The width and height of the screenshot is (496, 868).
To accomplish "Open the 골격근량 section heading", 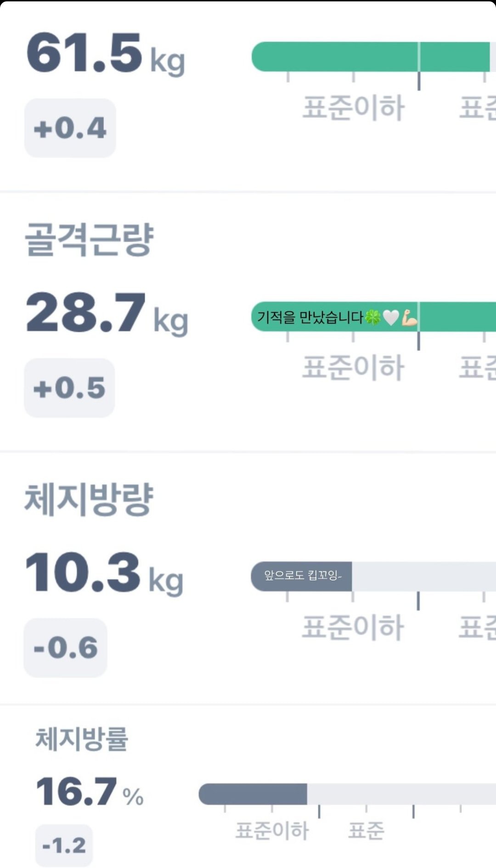I will [89, 239].
